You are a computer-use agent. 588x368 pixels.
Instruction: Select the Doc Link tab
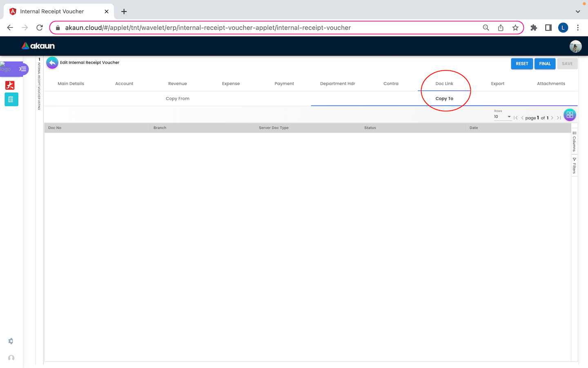[444, 83]
